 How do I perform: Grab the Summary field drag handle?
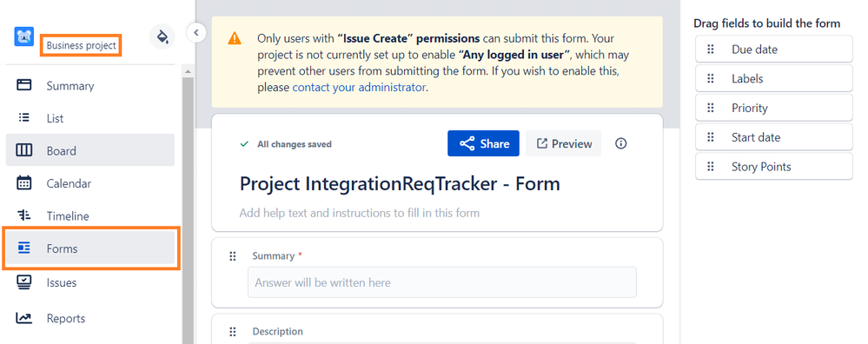point(233,256)
